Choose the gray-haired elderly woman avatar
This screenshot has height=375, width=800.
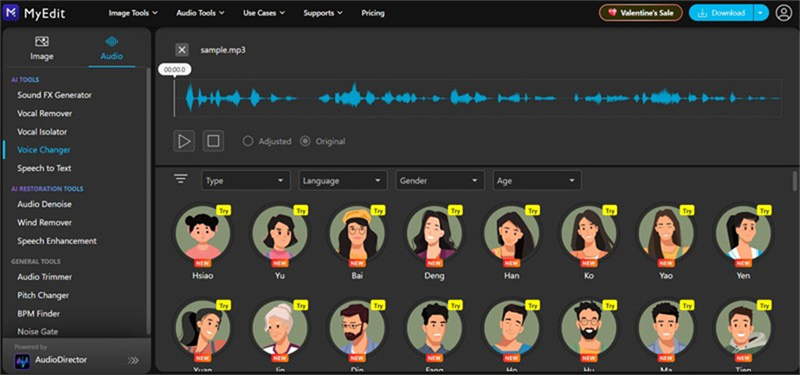pos(280,328)
